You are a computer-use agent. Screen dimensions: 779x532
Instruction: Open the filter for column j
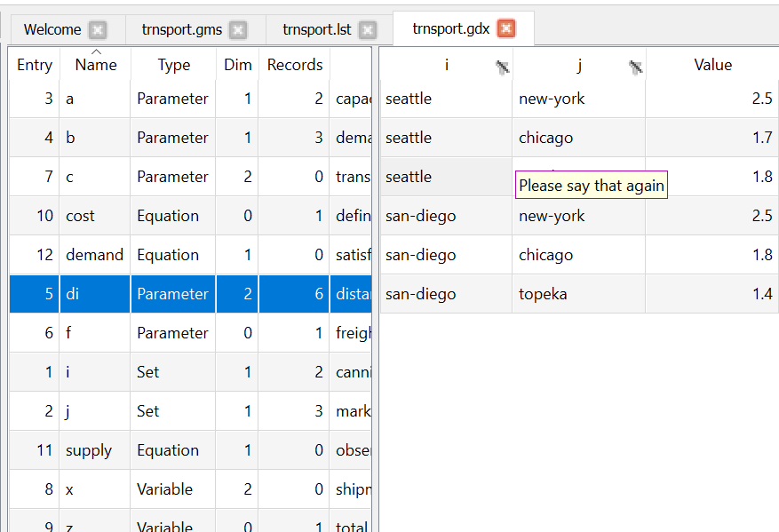tap(636, 66)
